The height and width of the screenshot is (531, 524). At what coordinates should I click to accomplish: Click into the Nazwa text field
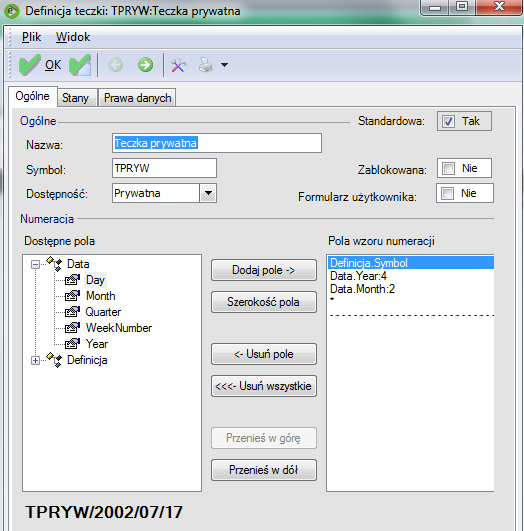tap(217, 143)
